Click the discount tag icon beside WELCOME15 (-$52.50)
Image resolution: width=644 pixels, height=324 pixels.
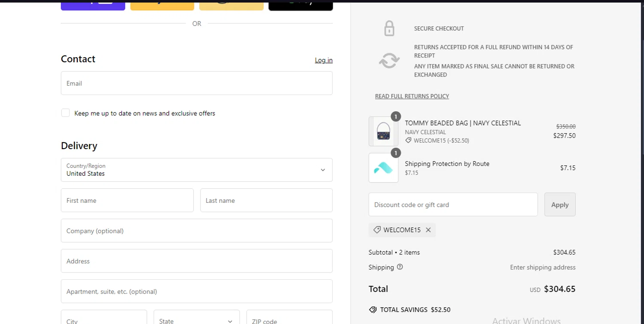408,140
